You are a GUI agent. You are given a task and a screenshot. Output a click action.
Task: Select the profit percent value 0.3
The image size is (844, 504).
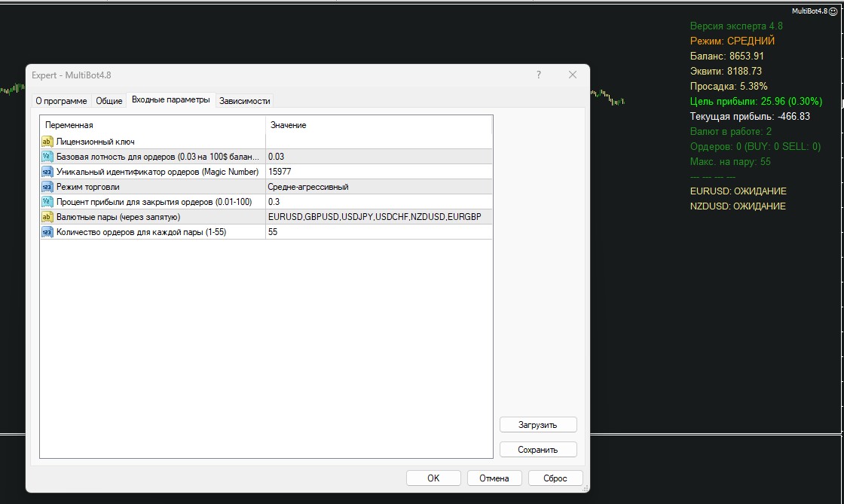(379, 202)
